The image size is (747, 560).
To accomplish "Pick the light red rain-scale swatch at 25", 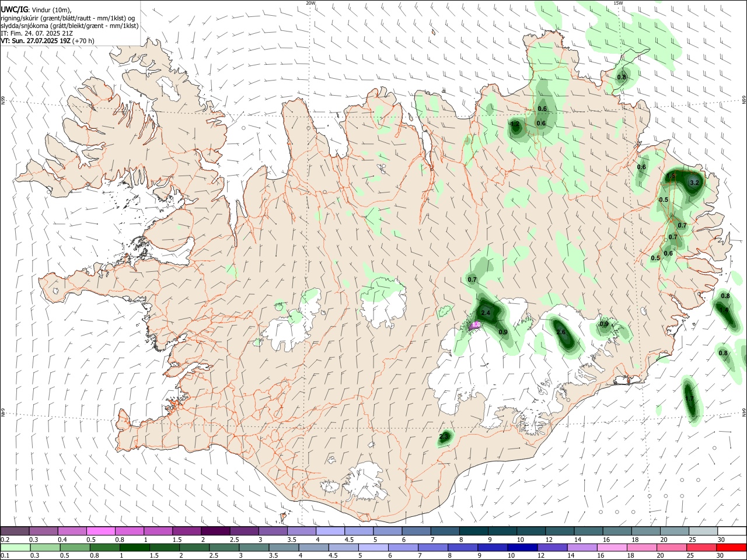I will tap(701, 547).
